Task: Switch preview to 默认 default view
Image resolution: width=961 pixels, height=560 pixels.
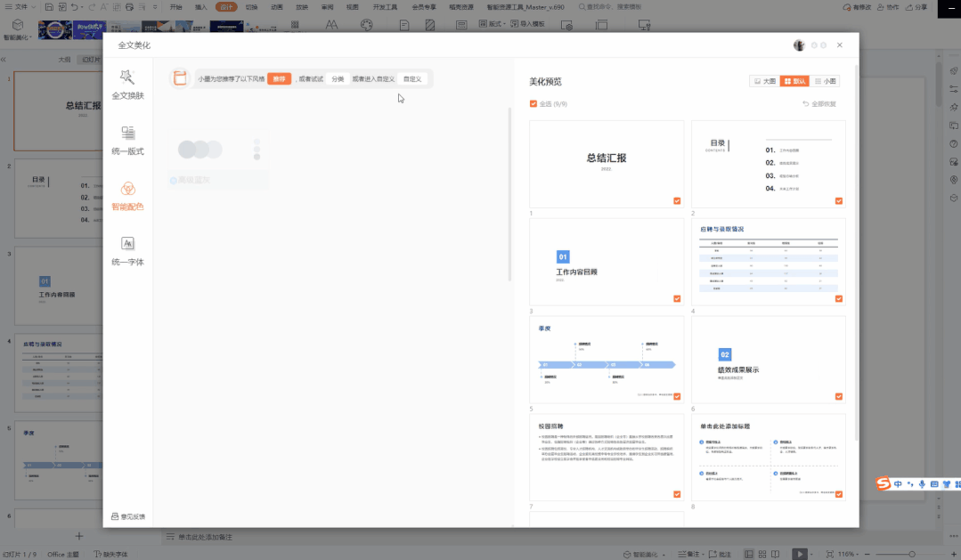Action: pyautogui.click(x=794, y=81)
